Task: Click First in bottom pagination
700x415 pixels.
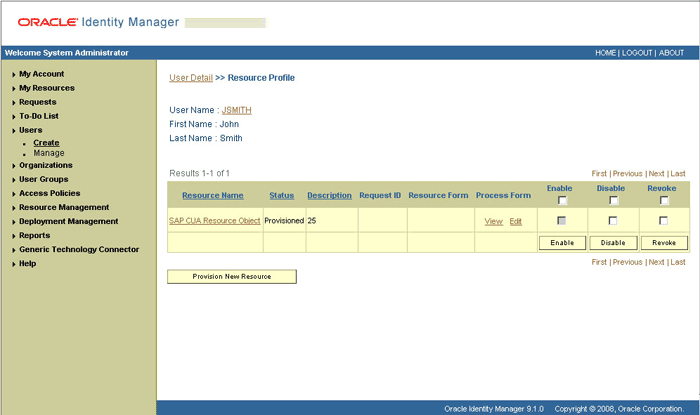Action: [599, 262]
